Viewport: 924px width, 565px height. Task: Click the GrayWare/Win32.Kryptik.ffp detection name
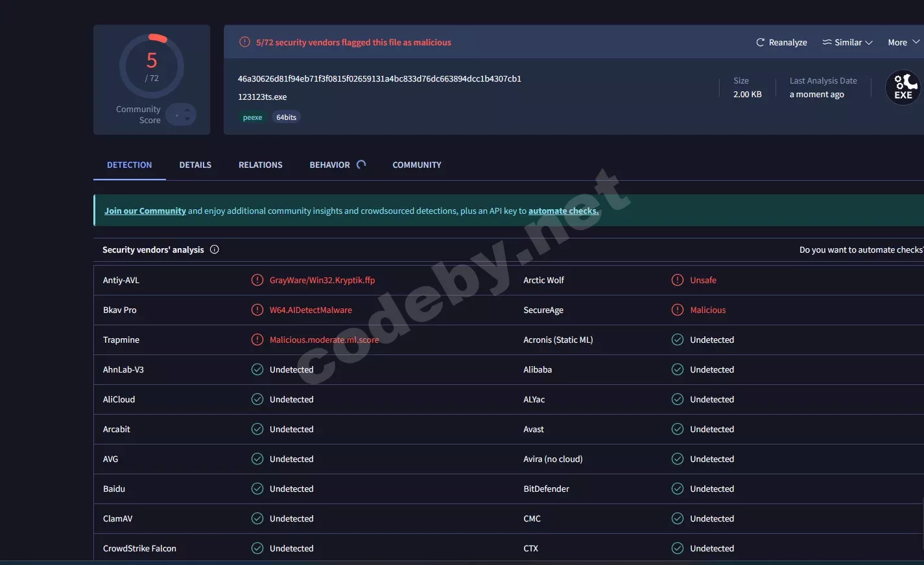click(x=322, y=280)
